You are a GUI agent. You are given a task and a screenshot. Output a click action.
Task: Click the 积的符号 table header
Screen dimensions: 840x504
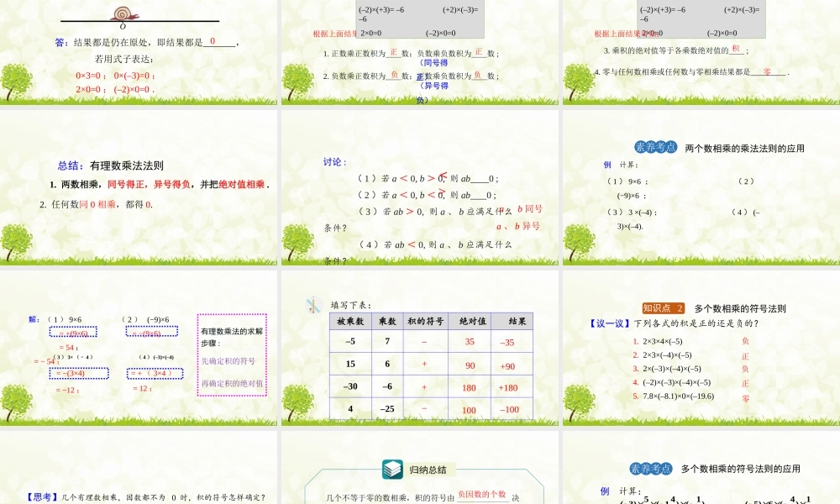(425, 322)
